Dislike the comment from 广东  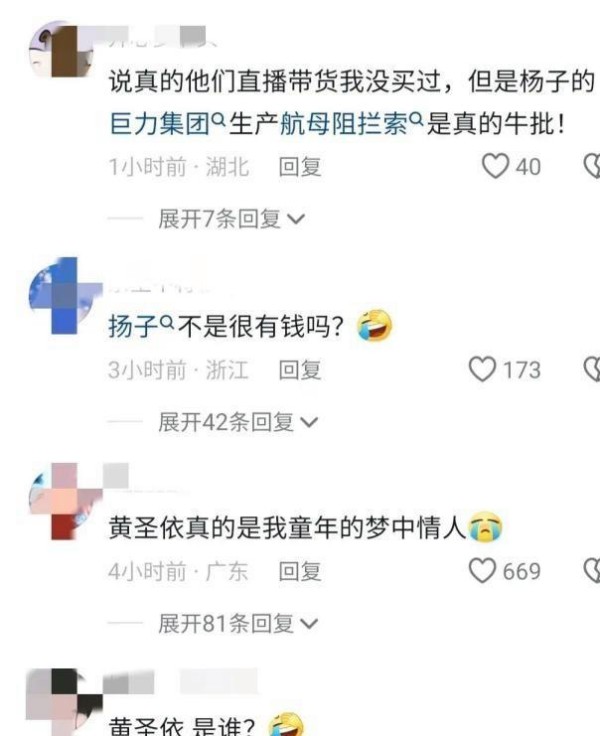click(592, 571)
